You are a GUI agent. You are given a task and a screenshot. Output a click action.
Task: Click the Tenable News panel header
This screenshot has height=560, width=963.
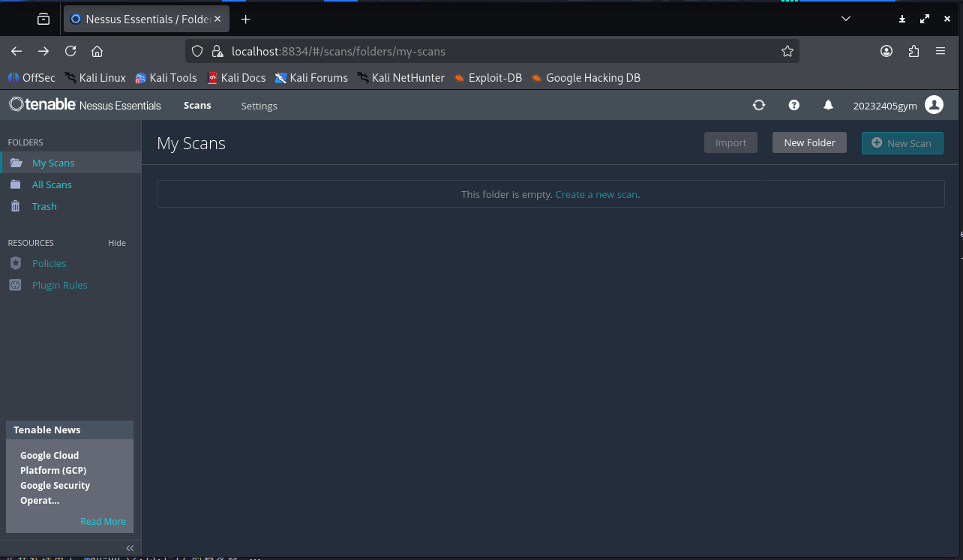(x=70, y=430)
